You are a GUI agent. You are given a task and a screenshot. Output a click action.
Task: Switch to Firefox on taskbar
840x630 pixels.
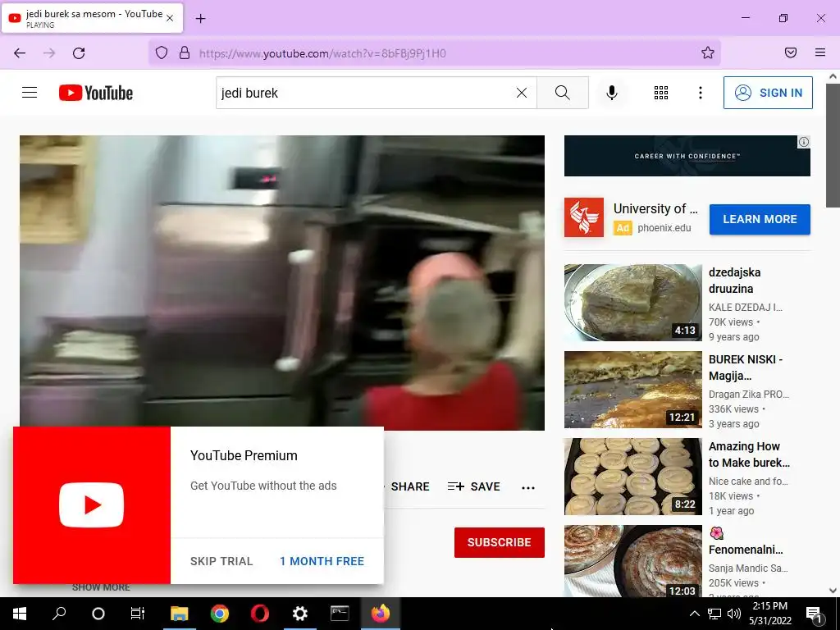pos(381,614)
